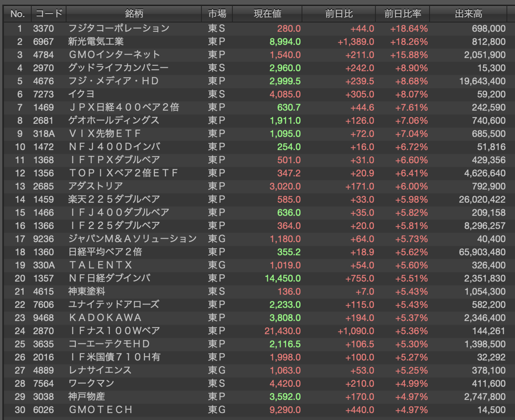This screenshot has height=420, width=515.
Task: Select フジ・メディア・HD row
Action: click(257, 81)
